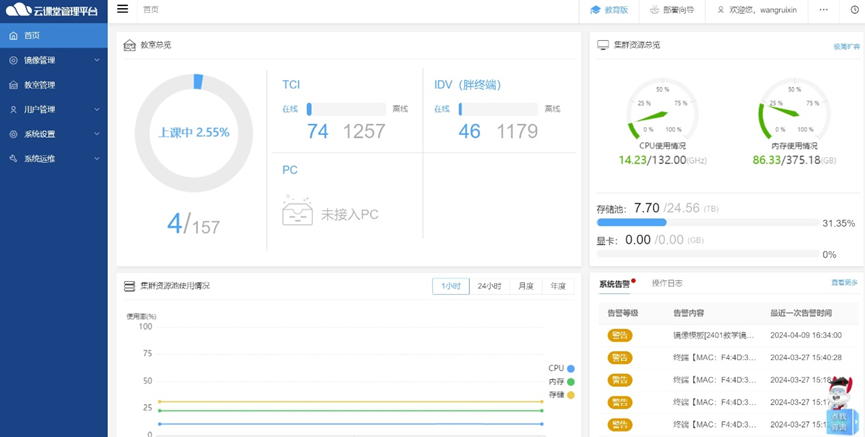
Task: Click the 存储池 usage progress bar
Action: point(706,223)
